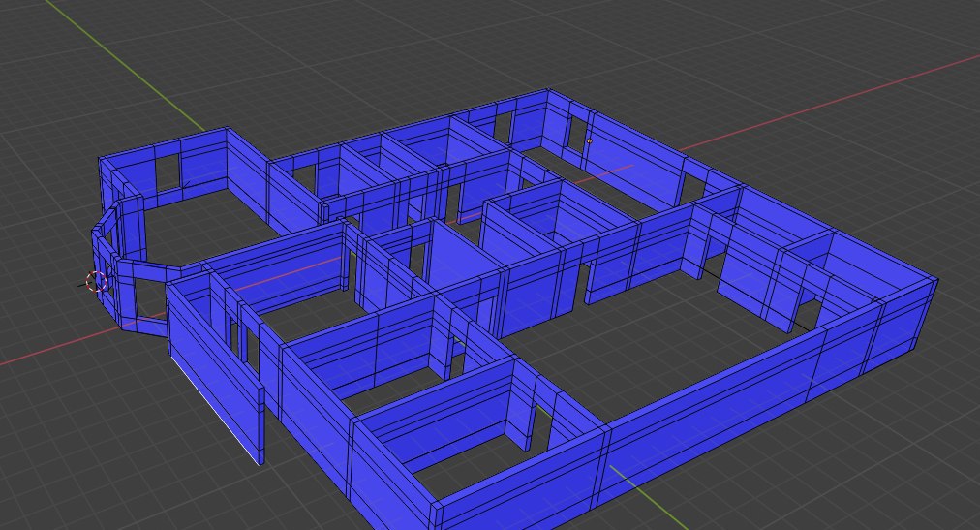Click the small orange object origin dot
Image resolution: width=980 pixels, height=530 pixels.
pyautogui.click(x=590, y=141)
